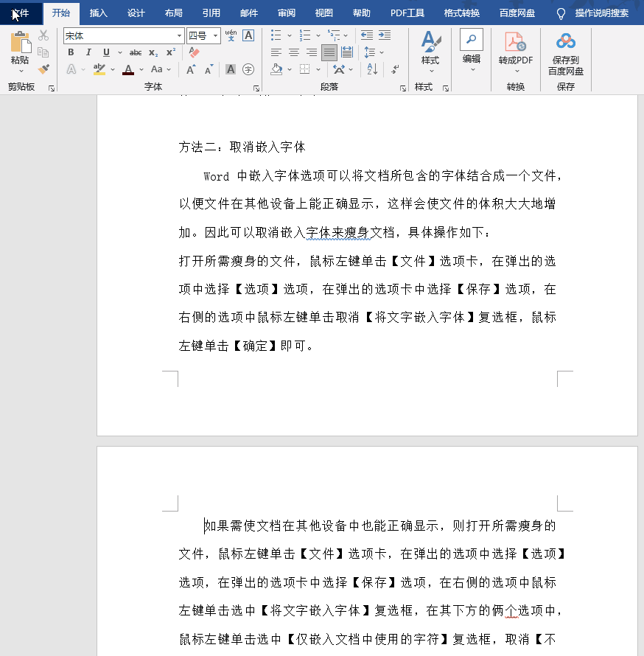Viewport: 644px width, 656px height.
Task: Click the Paste (粘贴) clipboard icon
Action: (x=20, y=42)
